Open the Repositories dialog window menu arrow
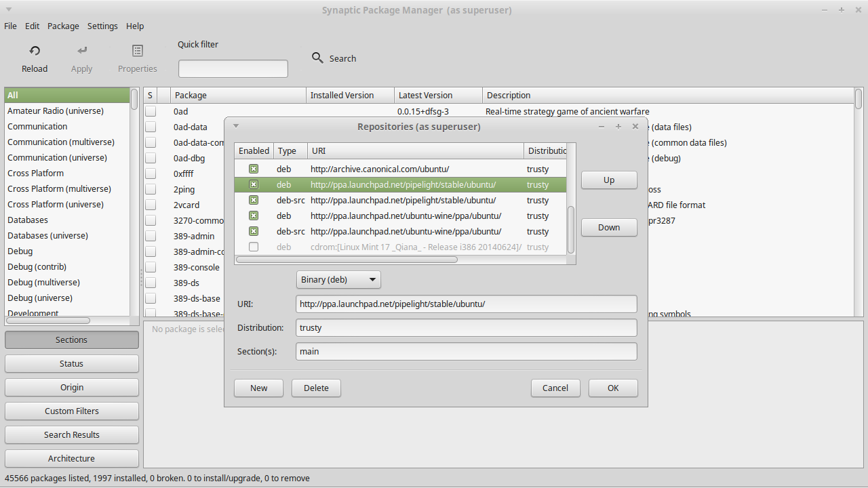The width and height of the screenshot is (868, 488). 236,126
